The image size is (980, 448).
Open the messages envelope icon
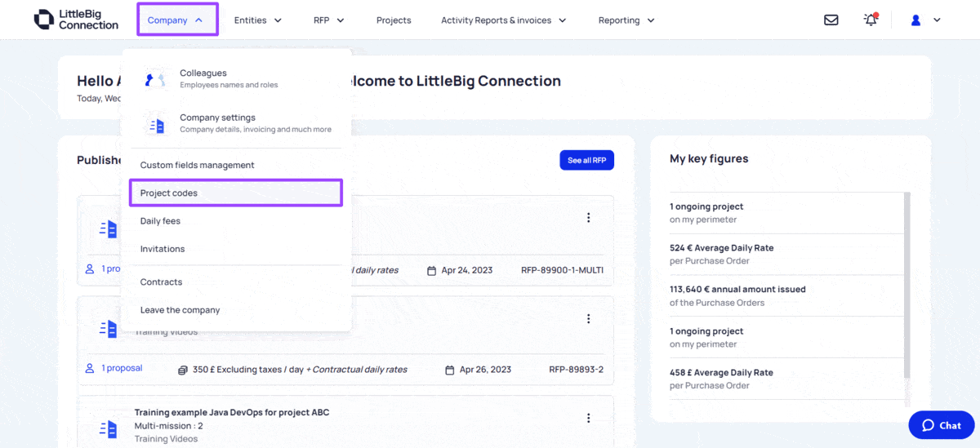point(831,20)
